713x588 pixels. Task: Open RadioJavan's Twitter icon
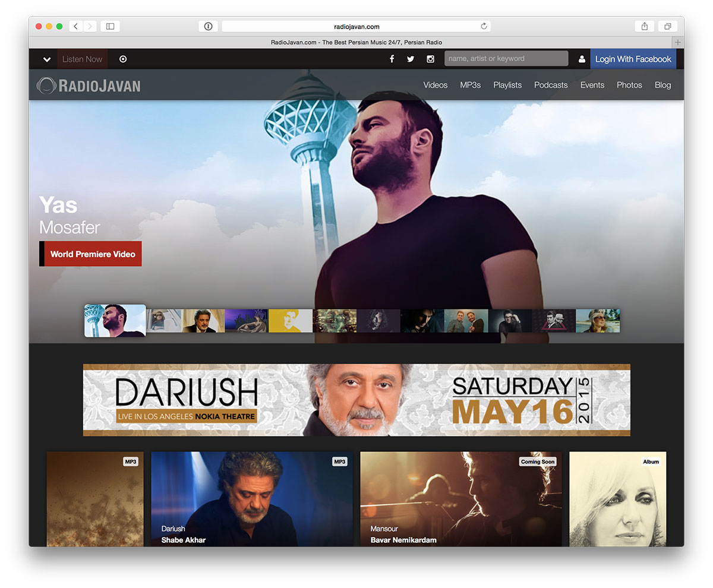click(x=411, y=59)
